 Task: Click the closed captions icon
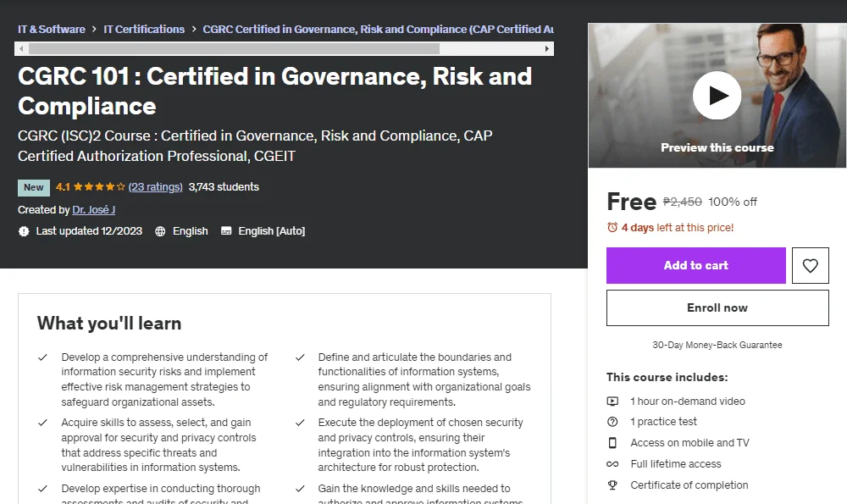(x=226, y=231)
